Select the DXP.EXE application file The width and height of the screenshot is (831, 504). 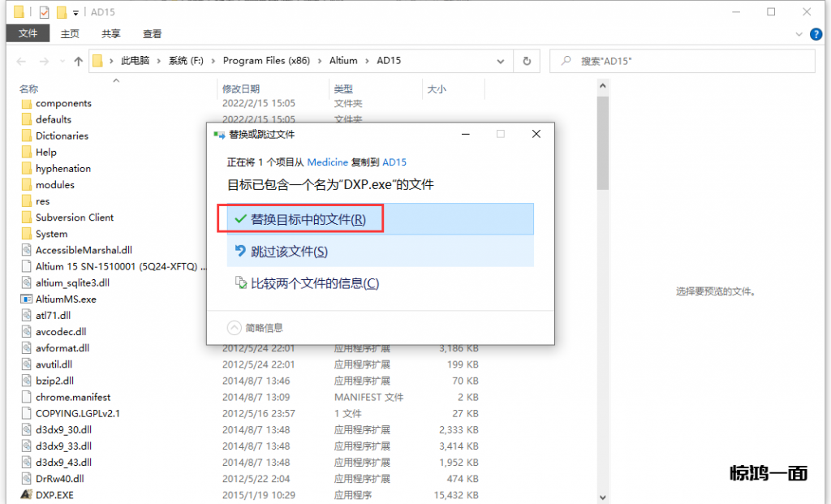[54, 495]
